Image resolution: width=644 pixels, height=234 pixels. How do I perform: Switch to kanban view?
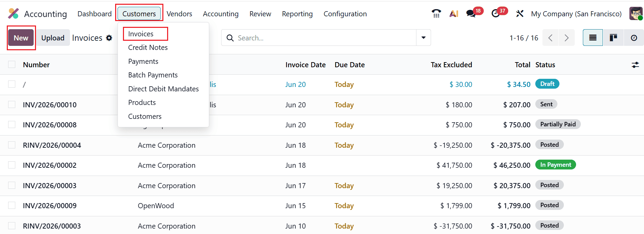[613, 38]
